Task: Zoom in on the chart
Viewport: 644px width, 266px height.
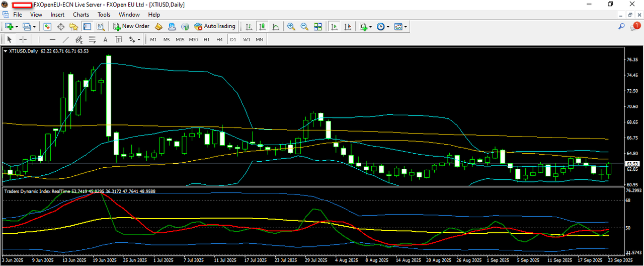Action: pyautogui.click(x=291, y=26)
